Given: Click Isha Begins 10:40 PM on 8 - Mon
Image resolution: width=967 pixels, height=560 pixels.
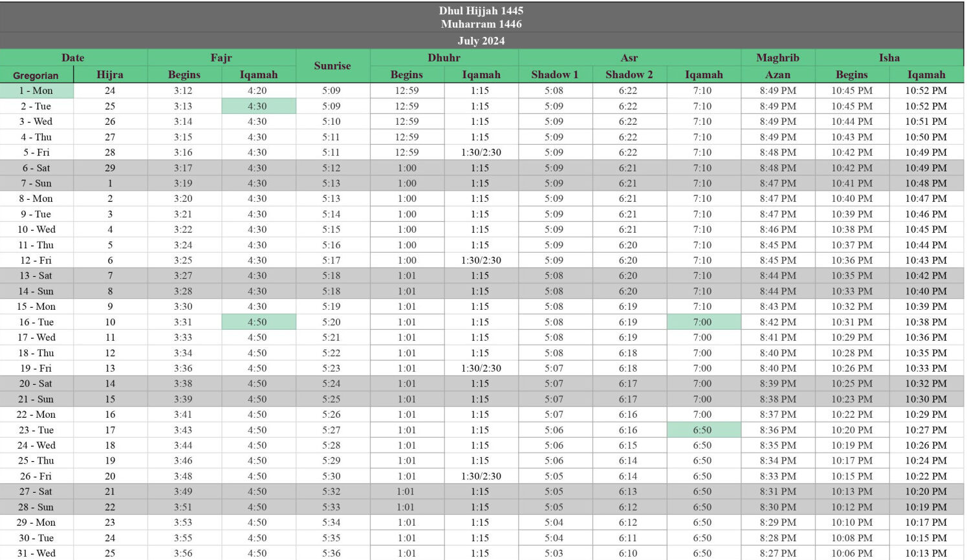Looking at the screenshot, I should coord(852,199).
